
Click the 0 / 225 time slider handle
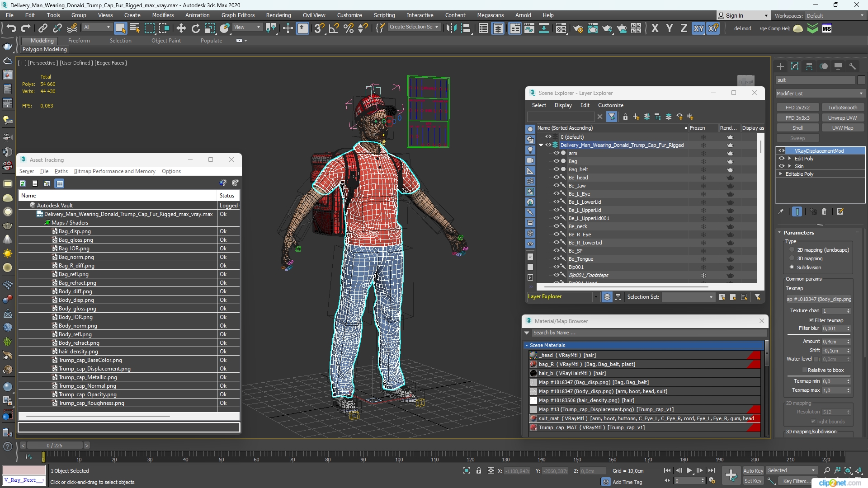[x=54, y=446]
